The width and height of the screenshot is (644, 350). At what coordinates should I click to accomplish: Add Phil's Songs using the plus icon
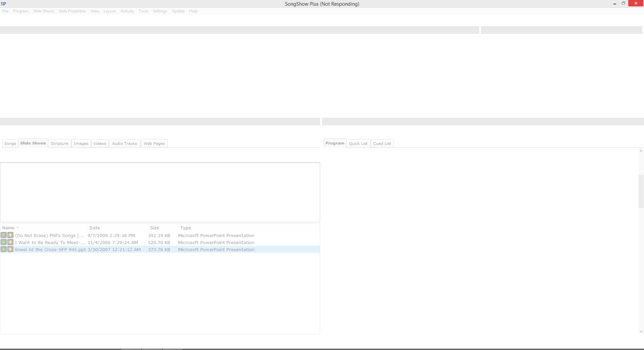coord(10,235)
